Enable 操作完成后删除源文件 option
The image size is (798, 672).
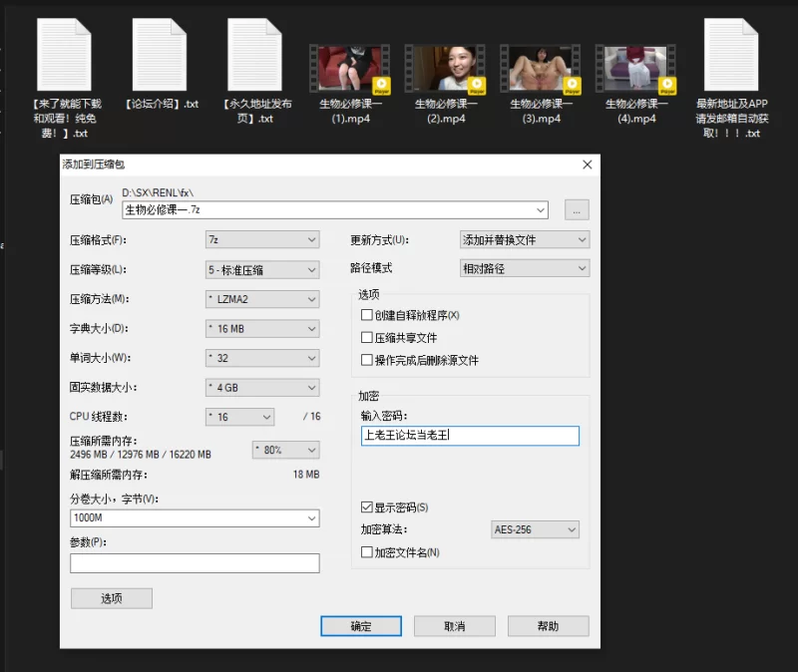(367, 360)
